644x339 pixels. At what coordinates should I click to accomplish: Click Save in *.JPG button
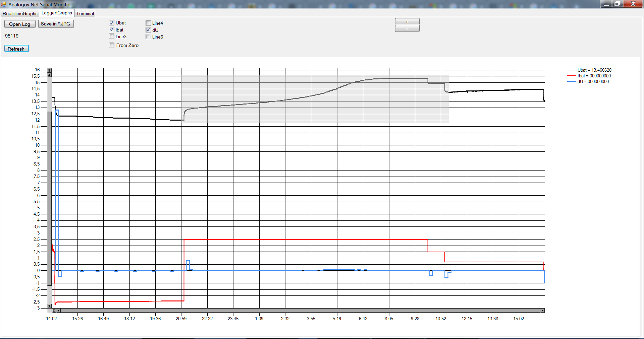(56, 24)
